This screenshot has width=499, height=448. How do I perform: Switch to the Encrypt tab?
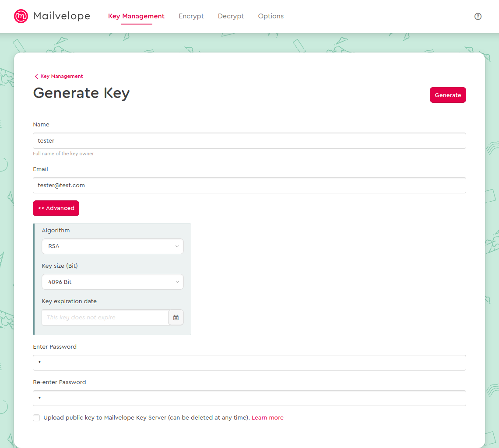(191, 16)
